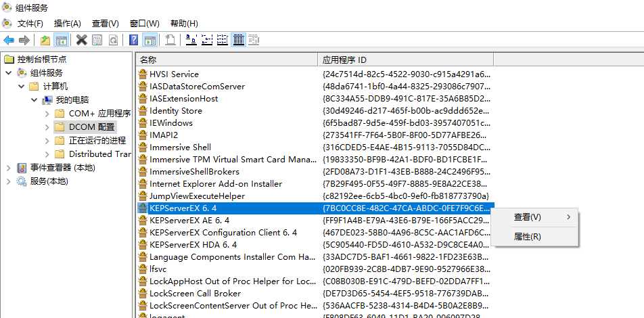Screen dimensions: 644x318
Task: Open the 帮助(H) menu
Action: [184, 24]
